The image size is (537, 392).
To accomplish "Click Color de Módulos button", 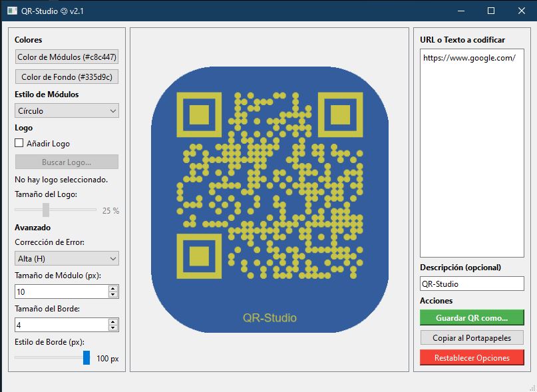I will pos(67,57).
